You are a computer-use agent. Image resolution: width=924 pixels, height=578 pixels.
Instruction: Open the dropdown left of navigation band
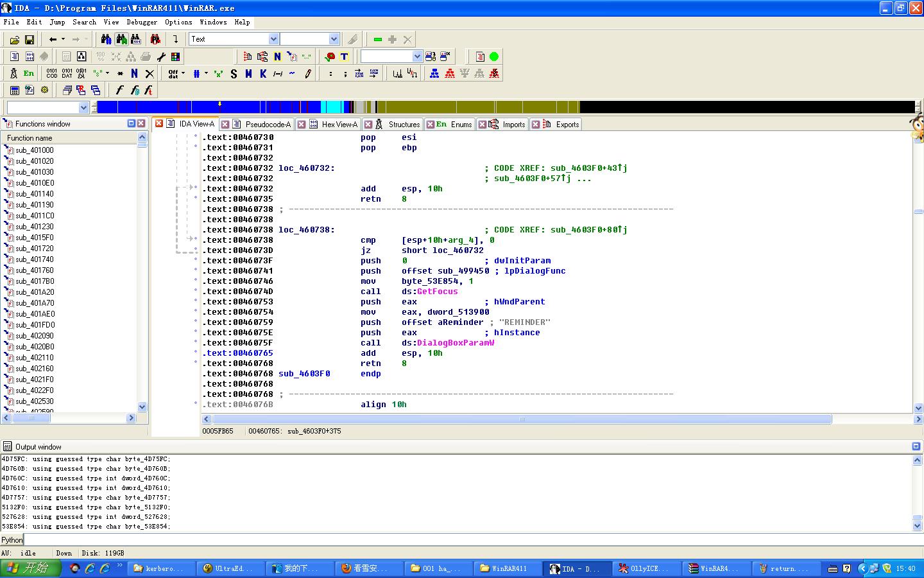tap(83, 108)
